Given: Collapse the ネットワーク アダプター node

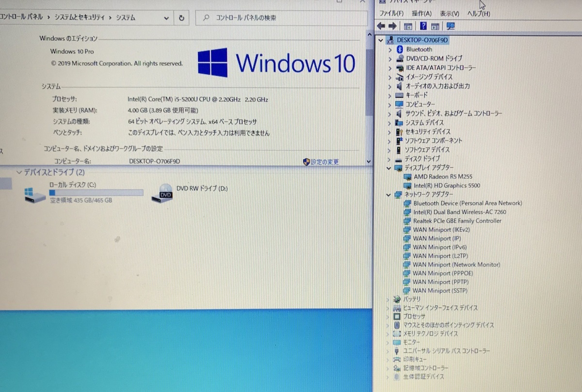Looking at the screenshot, I should 389,195.
